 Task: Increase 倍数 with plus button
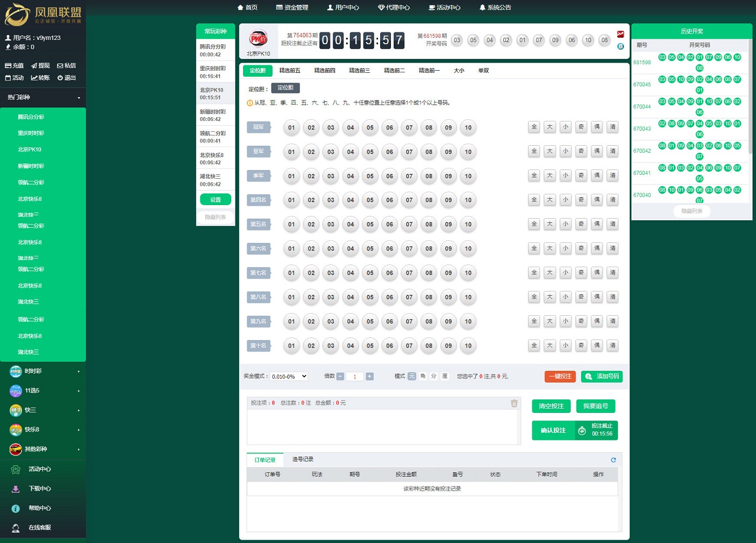(x=370, y=376)
